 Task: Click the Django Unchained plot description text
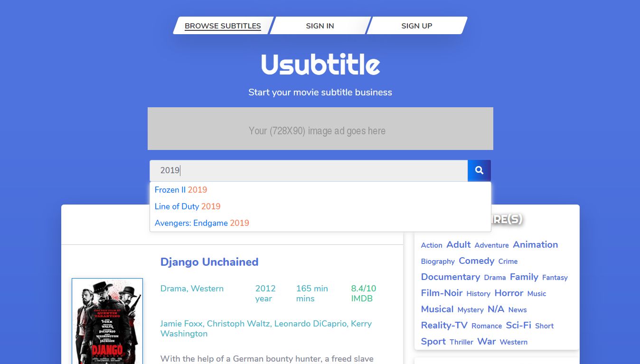pos(267,359)
